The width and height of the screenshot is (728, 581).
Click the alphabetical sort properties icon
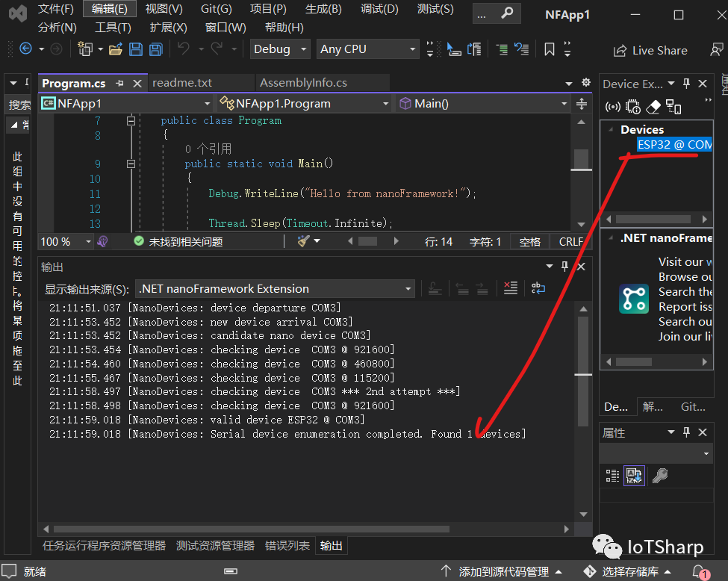point(634,476)
